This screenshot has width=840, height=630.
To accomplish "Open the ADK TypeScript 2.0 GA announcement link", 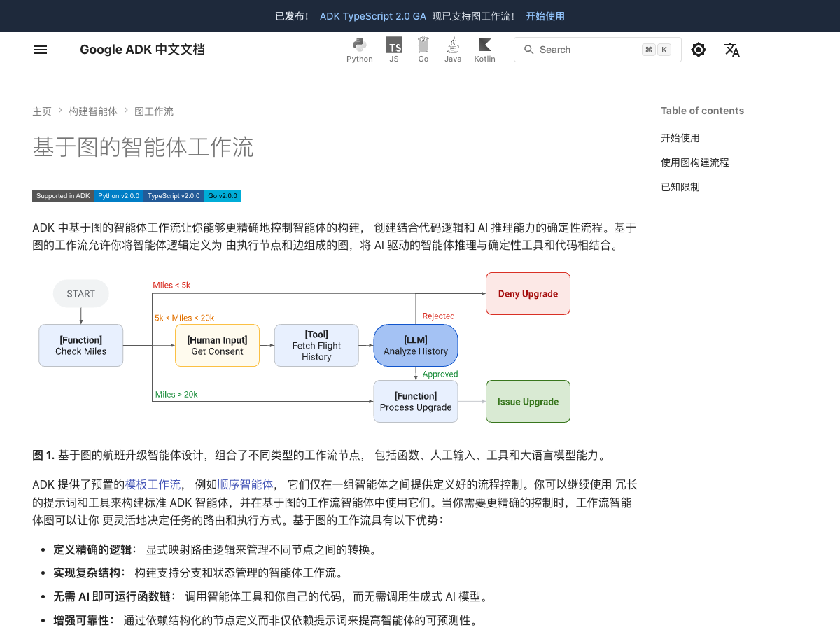I will (x=372, y=16).
